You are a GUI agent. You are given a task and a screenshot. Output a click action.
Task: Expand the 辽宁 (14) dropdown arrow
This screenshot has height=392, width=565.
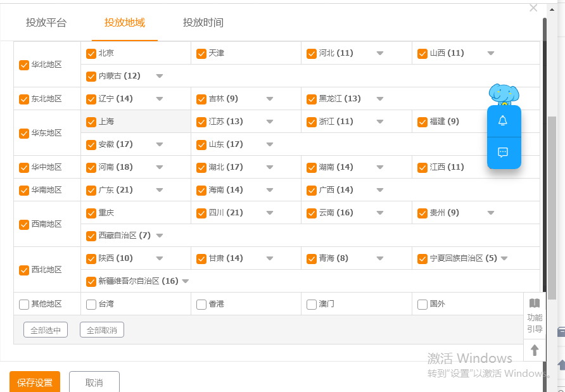160,99
